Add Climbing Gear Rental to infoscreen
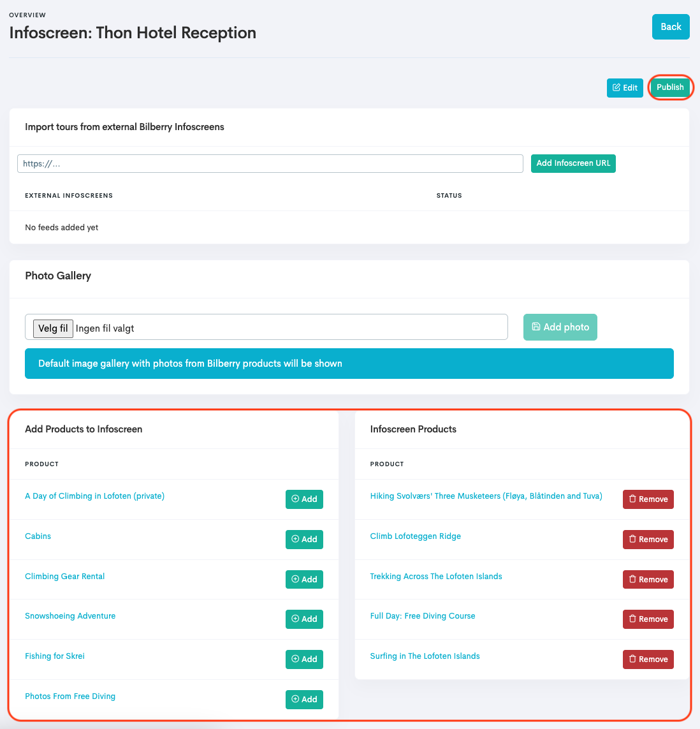 (304, 580)
